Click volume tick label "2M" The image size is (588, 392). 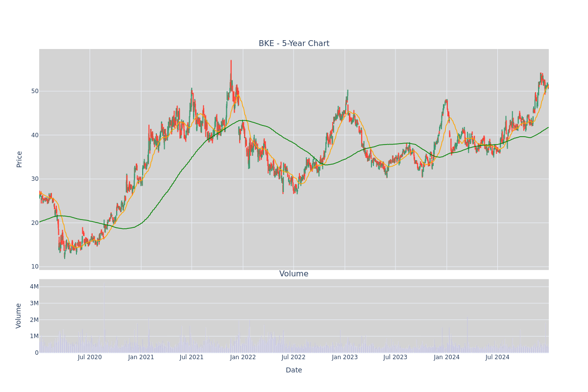point(34,320)
